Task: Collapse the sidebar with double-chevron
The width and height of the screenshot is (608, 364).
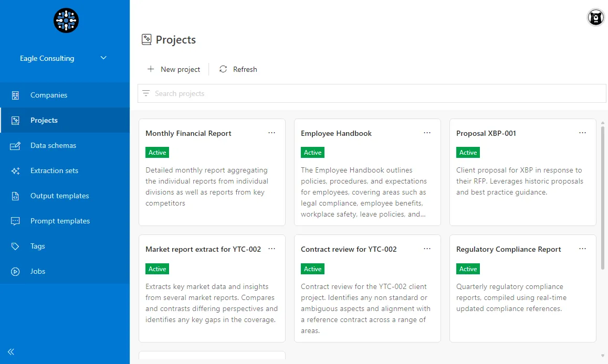Action: pos(11,352)
